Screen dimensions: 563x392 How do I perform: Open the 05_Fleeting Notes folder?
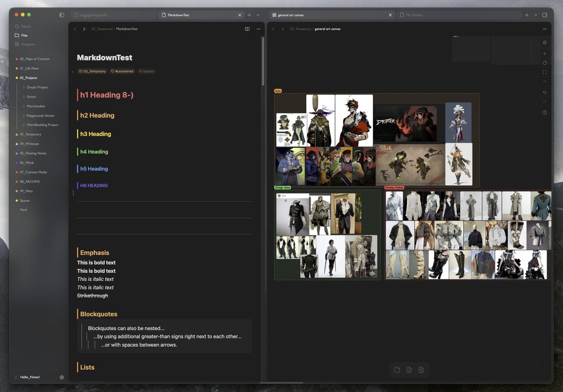point(33,153)
